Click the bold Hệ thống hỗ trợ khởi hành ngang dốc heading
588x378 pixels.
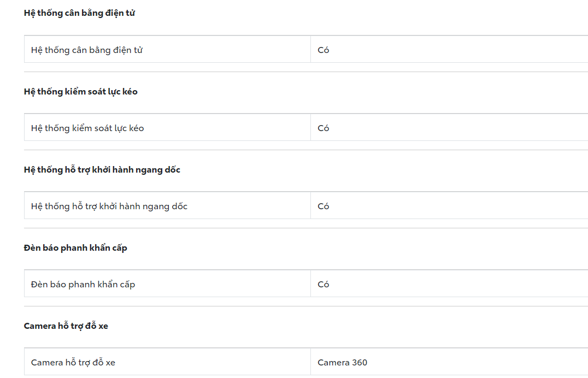click(x=102, y=170)
